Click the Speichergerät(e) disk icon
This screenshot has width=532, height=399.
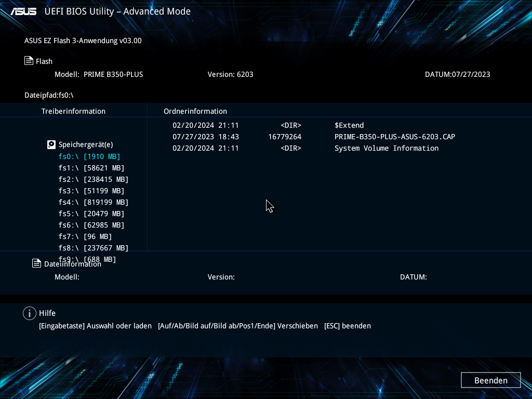click(x=51, y=145)
